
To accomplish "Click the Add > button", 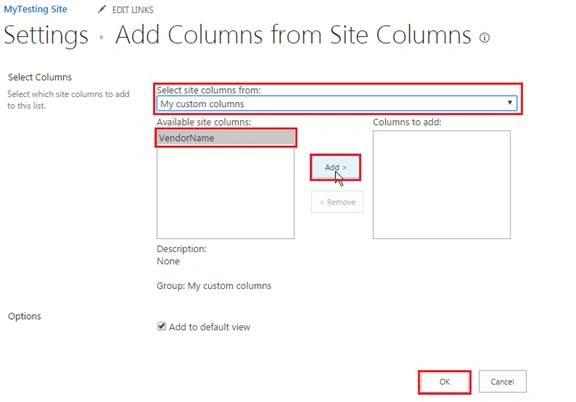I will (335, 167).
